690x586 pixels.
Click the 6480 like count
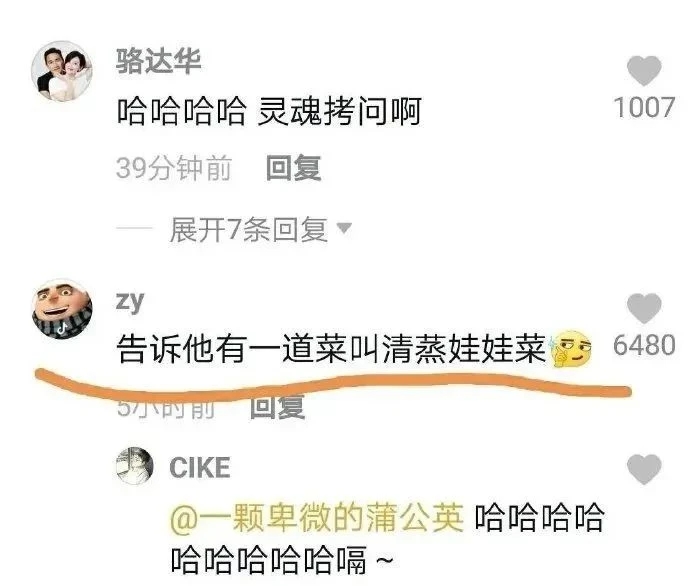click(x=644, y=345)
